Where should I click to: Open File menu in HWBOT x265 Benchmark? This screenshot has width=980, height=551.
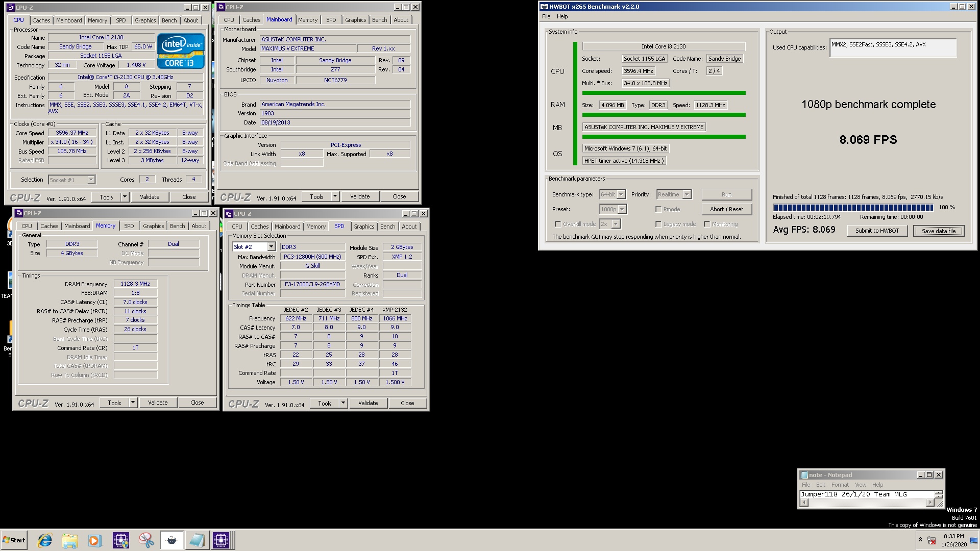(x=546, y=16)
